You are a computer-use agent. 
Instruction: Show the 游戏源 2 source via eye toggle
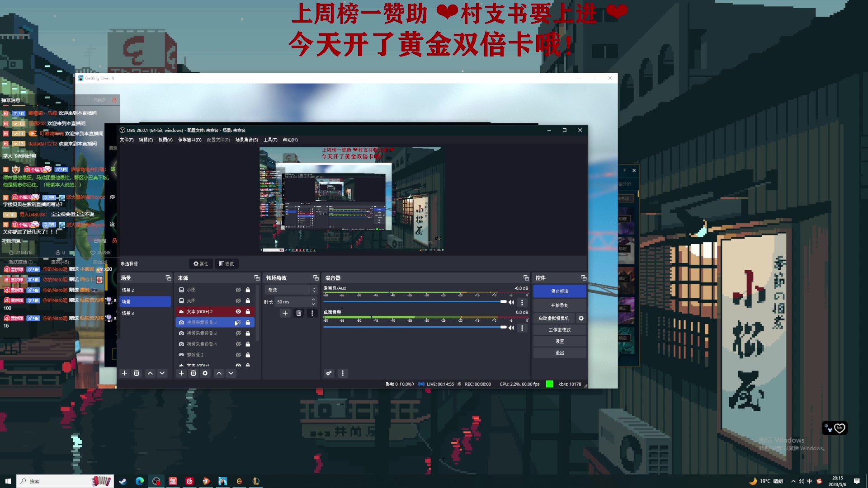(238, 355)
